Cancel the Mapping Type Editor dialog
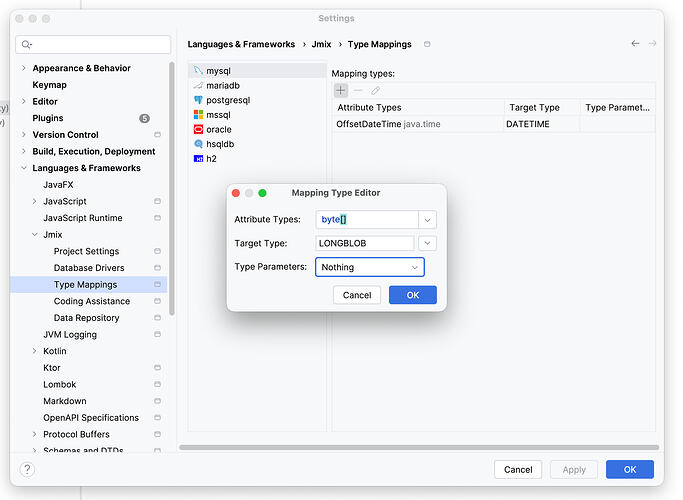 tap(357, 295)
